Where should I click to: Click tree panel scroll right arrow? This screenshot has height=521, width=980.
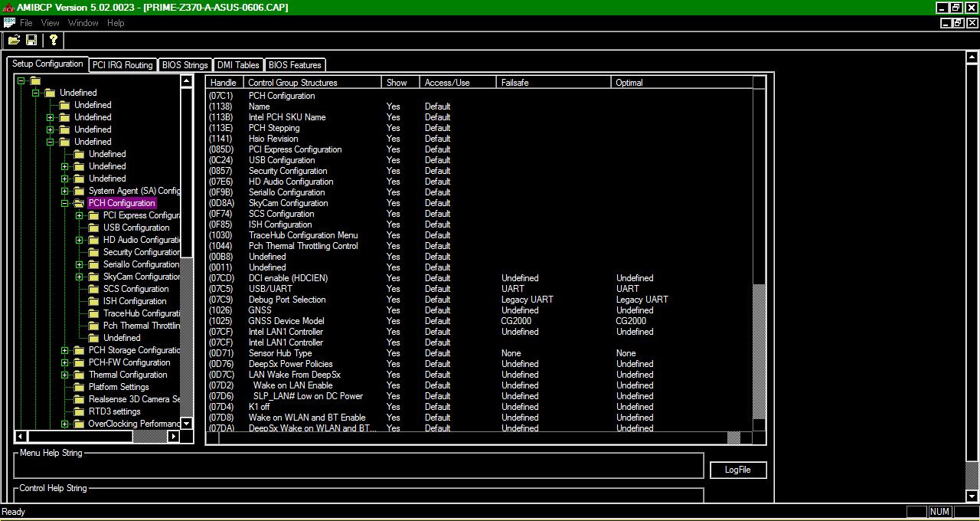(x=173, y=436)
